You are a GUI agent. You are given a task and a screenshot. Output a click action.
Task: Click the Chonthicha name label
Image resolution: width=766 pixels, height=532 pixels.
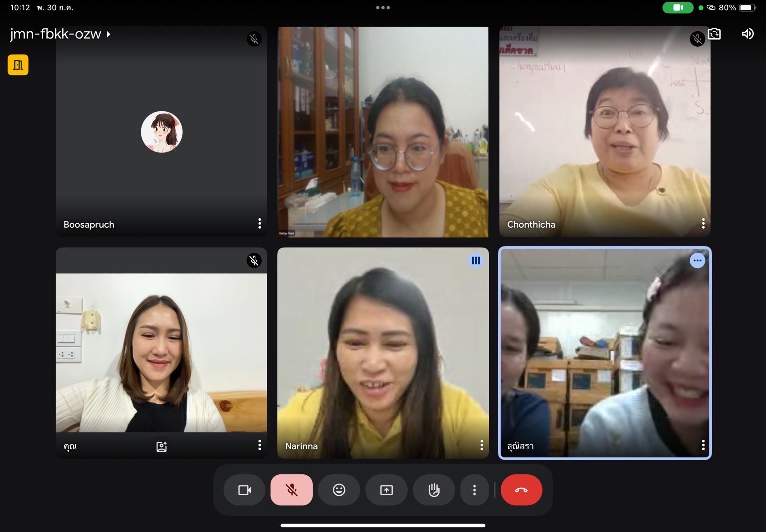tap(531, 224)
